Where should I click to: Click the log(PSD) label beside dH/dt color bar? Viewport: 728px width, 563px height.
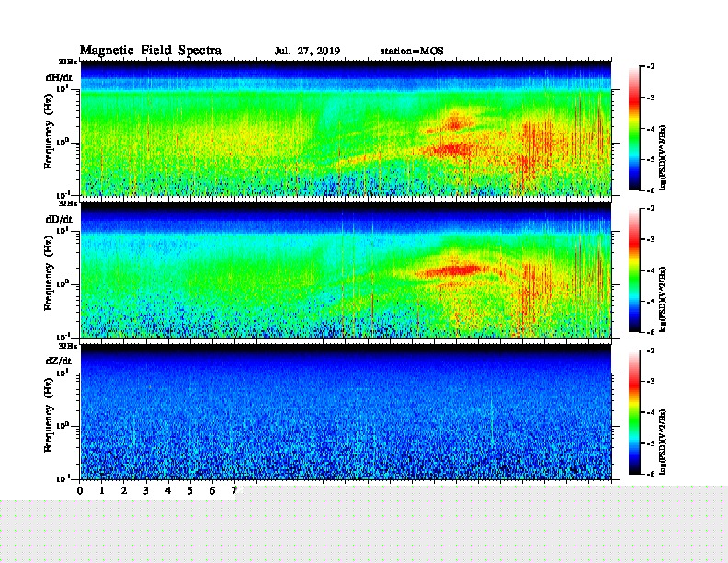click(663, 157)
